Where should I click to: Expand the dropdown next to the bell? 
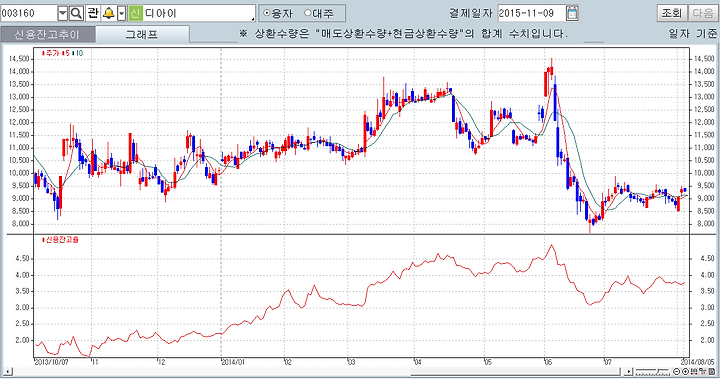pos(122,13)
